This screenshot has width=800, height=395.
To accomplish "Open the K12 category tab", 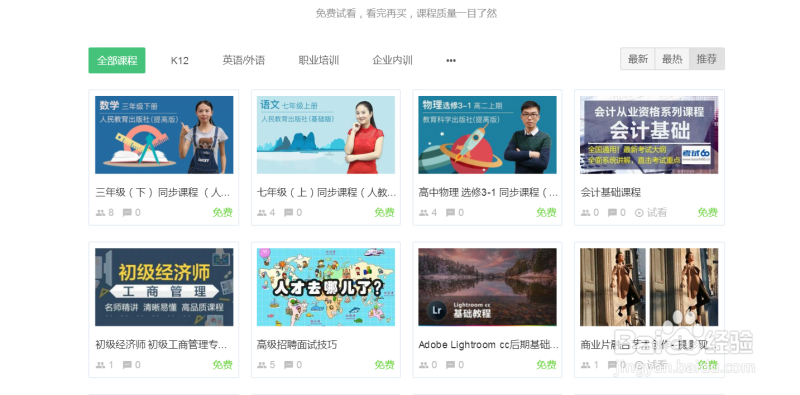I will pyautogui.click(x=180, y=60).
